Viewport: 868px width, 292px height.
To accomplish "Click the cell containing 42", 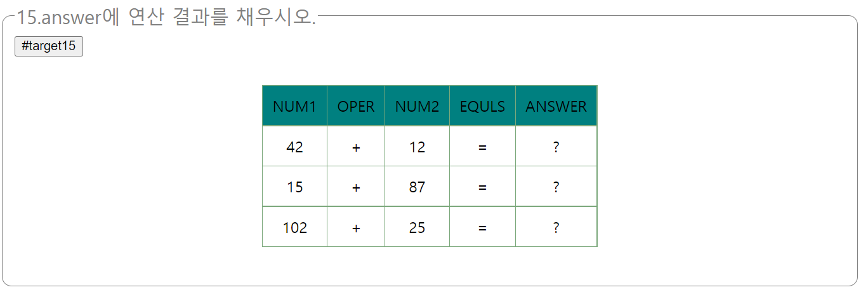I will [294, 147].
